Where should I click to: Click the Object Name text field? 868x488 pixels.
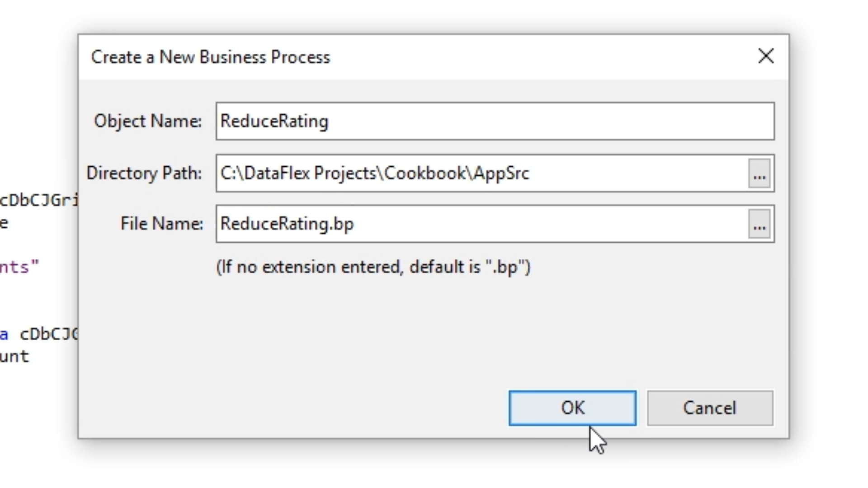click(495, 121)
